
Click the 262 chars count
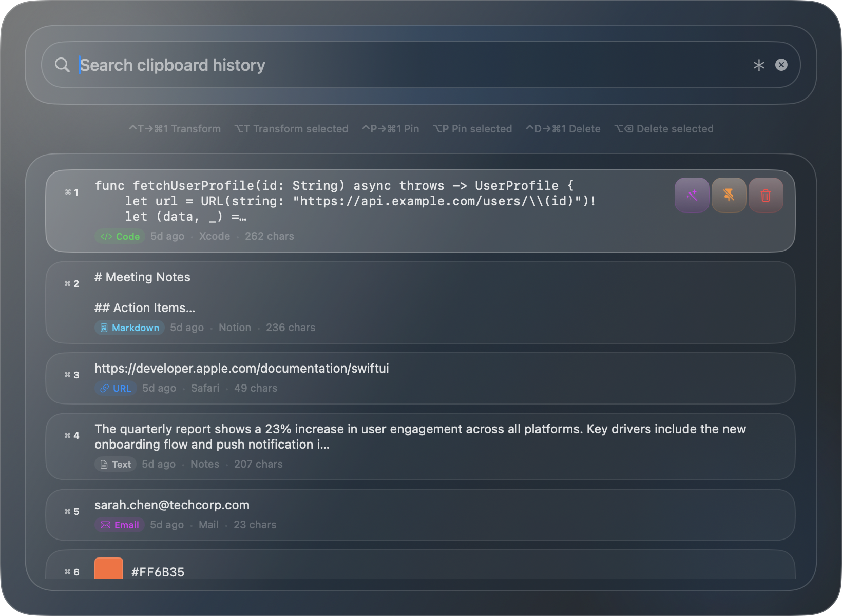click(270, 236)
